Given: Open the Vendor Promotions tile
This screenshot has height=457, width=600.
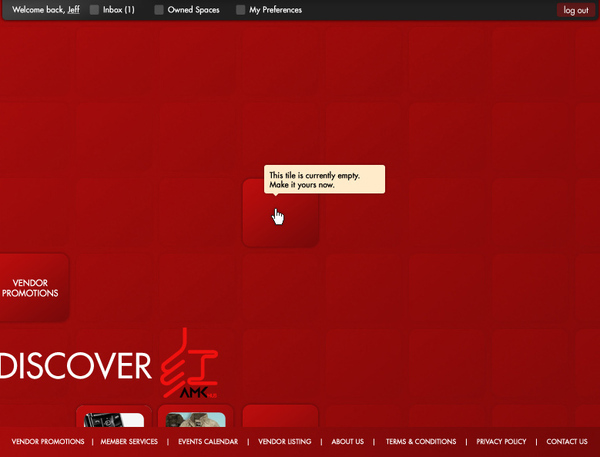Looking at the screenshot, I should (x=33, y=287).
